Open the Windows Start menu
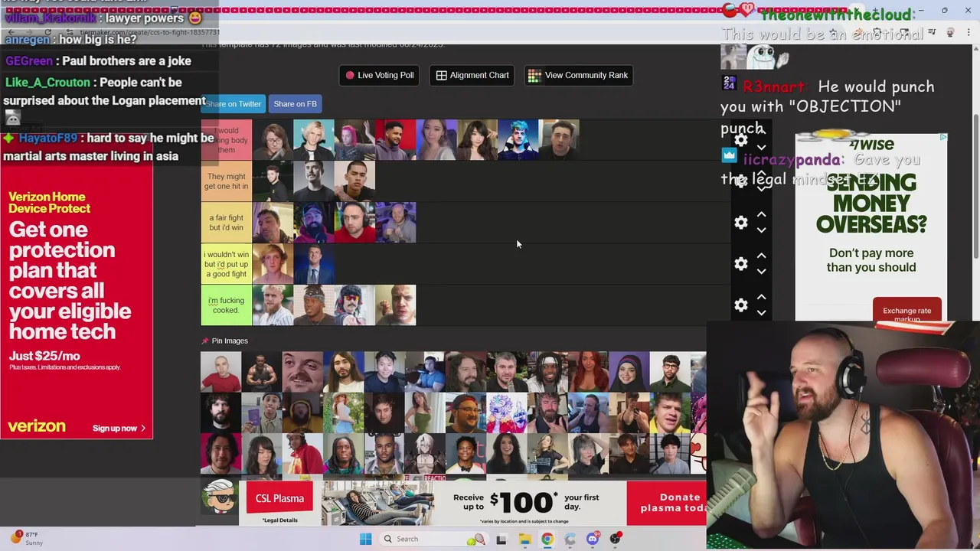This screenshot has height=551, width=980. tap(365, 539)
